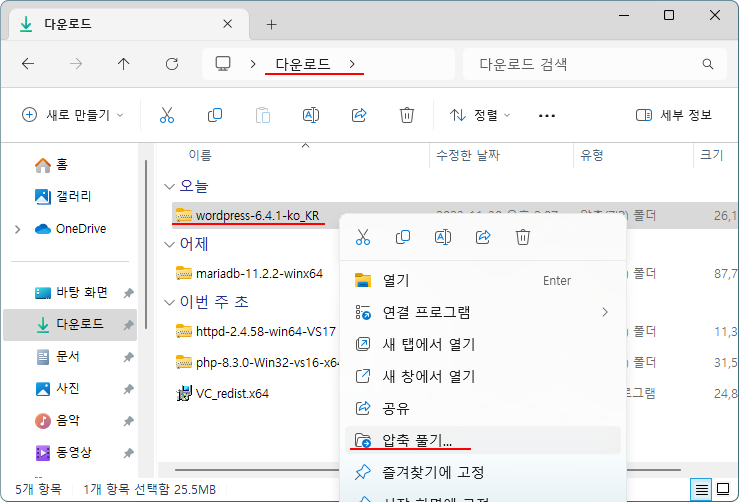The height and width of the screenshot is (502, 739).
Task: Click the 다운로드 검색 search field
Action: (x=595, y=64)
